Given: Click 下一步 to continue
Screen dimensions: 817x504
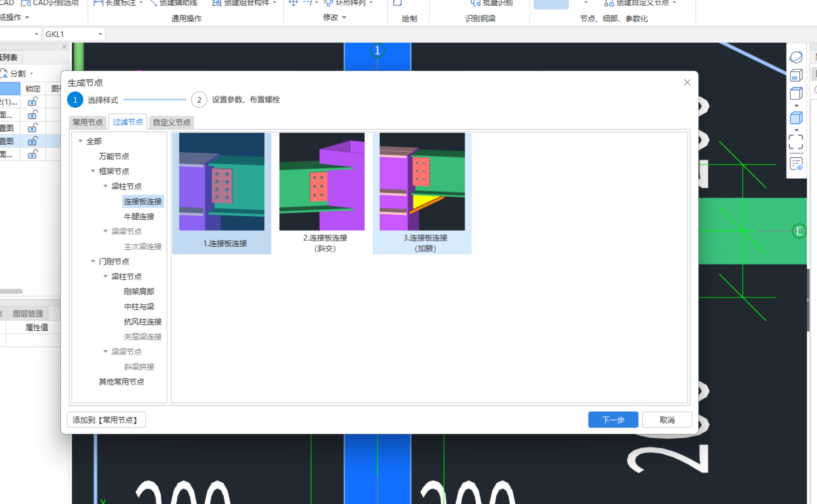Looking at the screenshot, I should (613, 420).
